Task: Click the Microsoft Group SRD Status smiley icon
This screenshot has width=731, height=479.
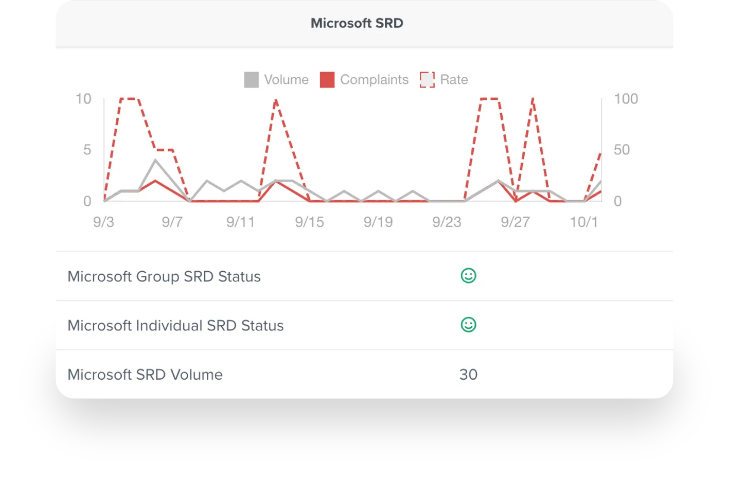Action: pos(469,276)
